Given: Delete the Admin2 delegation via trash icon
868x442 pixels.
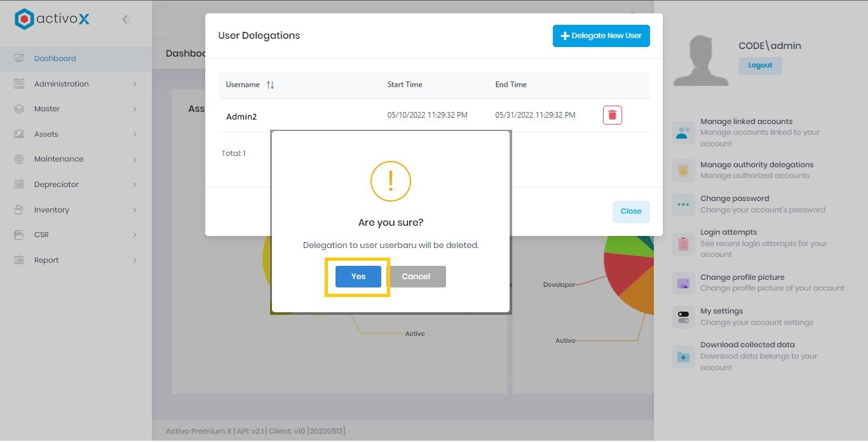Looking at the screenshot, I should [612, 115].
